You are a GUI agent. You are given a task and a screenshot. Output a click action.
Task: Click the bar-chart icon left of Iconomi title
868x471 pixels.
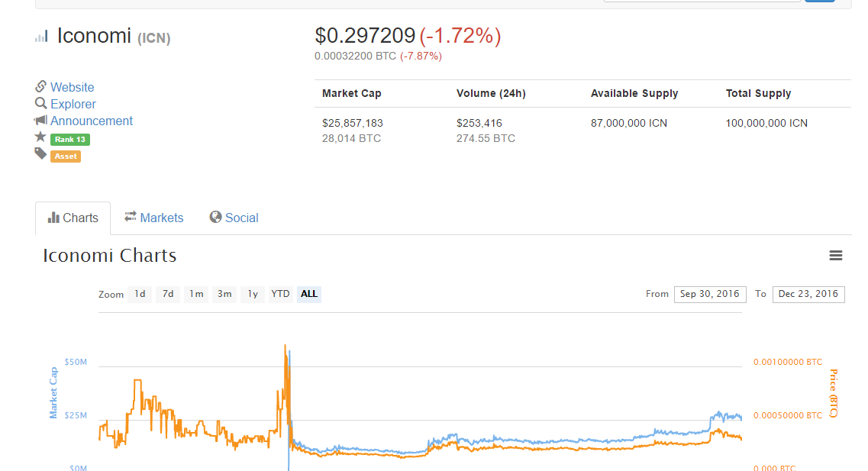(41, 37)
